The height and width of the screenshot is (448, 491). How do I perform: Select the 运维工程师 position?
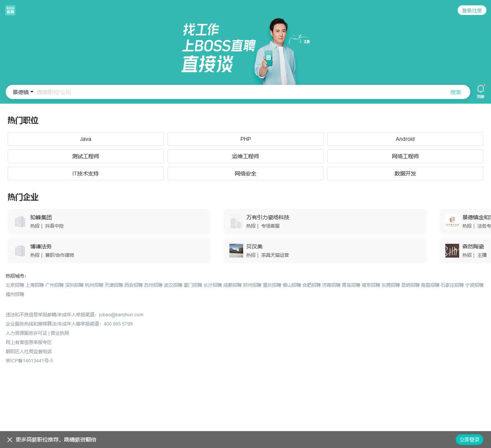245,156
